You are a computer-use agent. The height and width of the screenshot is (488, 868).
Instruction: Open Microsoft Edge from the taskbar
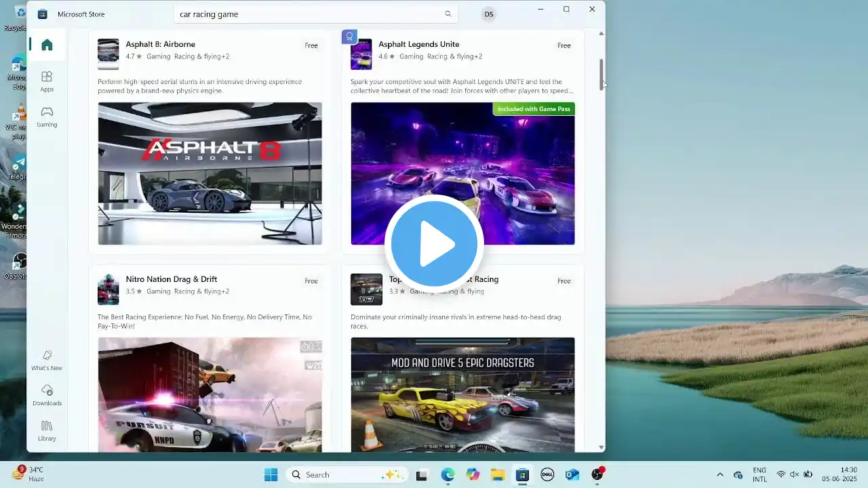point(448,475)
